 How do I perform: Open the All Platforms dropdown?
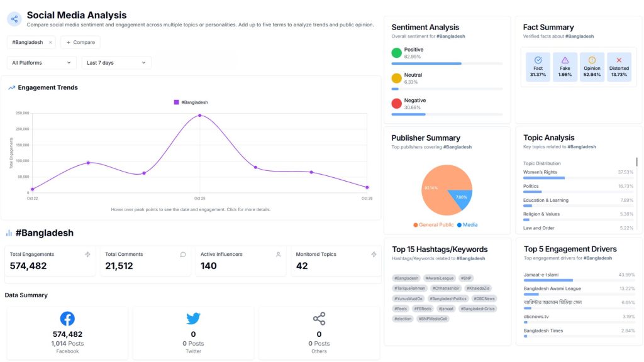42,63
